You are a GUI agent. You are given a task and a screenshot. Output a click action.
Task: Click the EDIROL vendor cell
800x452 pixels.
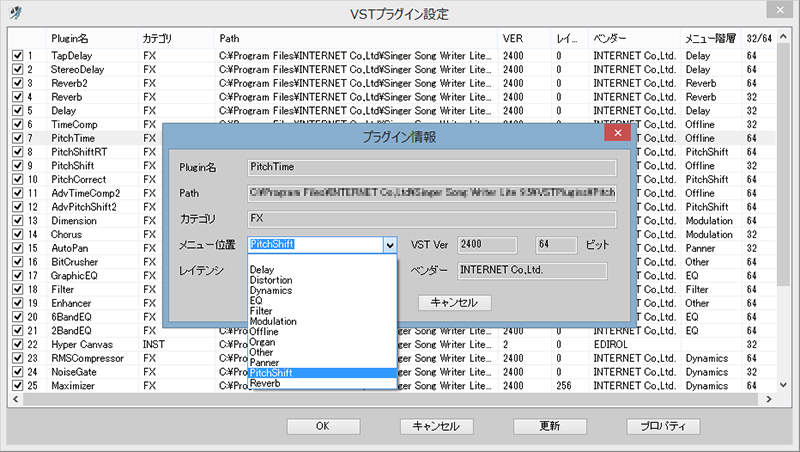coord(610,344)
